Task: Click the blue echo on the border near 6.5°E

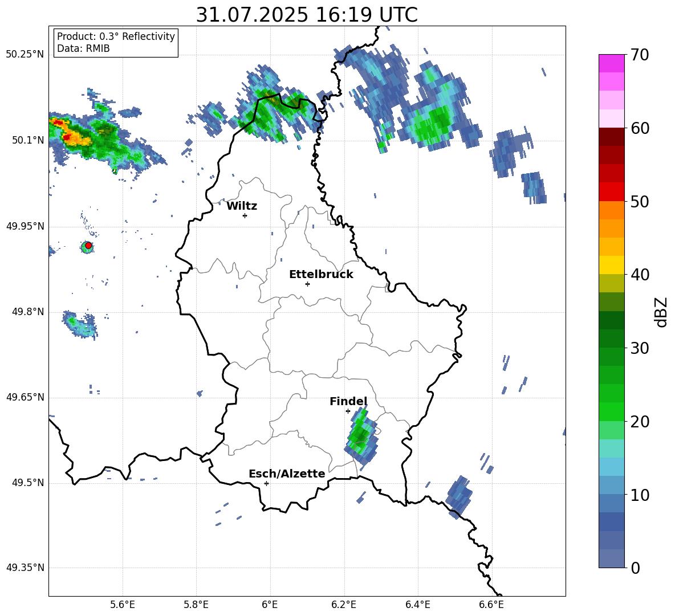Action: coord(459,497)
